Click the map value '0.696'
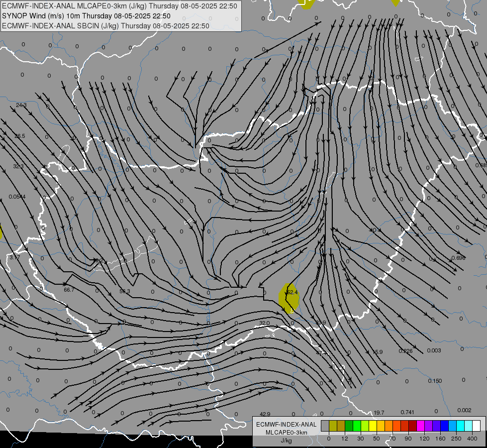 click(x=459, y=258)
